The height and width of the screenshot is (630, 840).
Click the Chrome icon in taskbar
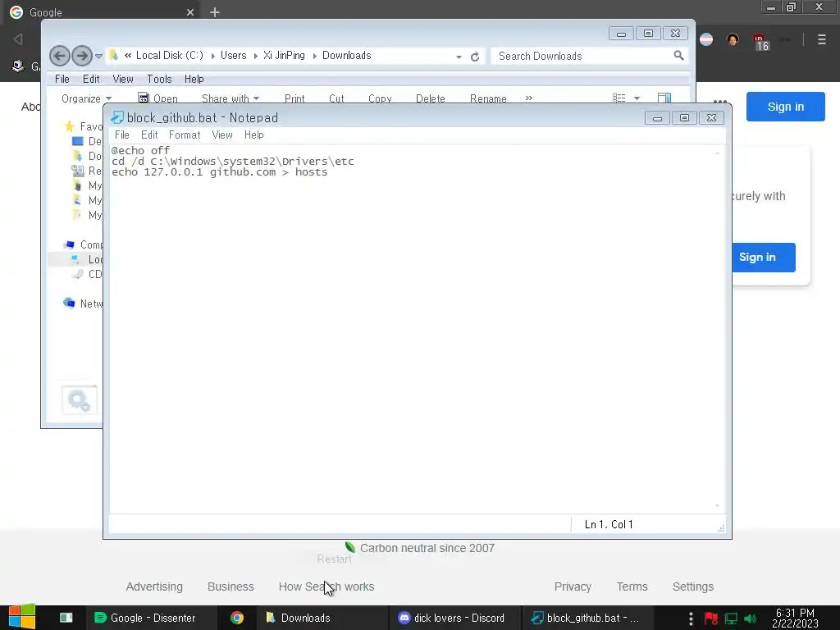[237, 618]
